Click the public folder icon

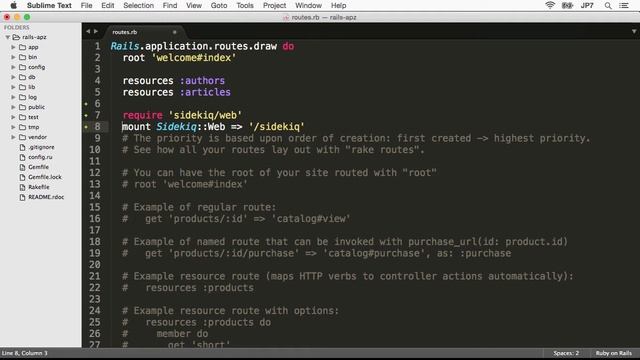pyautogui.click(x=22, y=107)
